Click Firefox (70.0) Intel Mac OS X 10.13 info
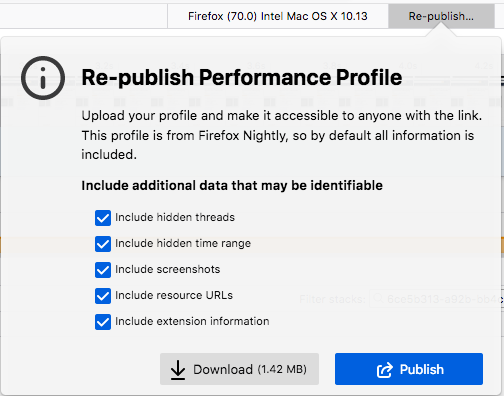Image resolution: width=504 pixels, height=396 pixels. [x=278, y=16]
